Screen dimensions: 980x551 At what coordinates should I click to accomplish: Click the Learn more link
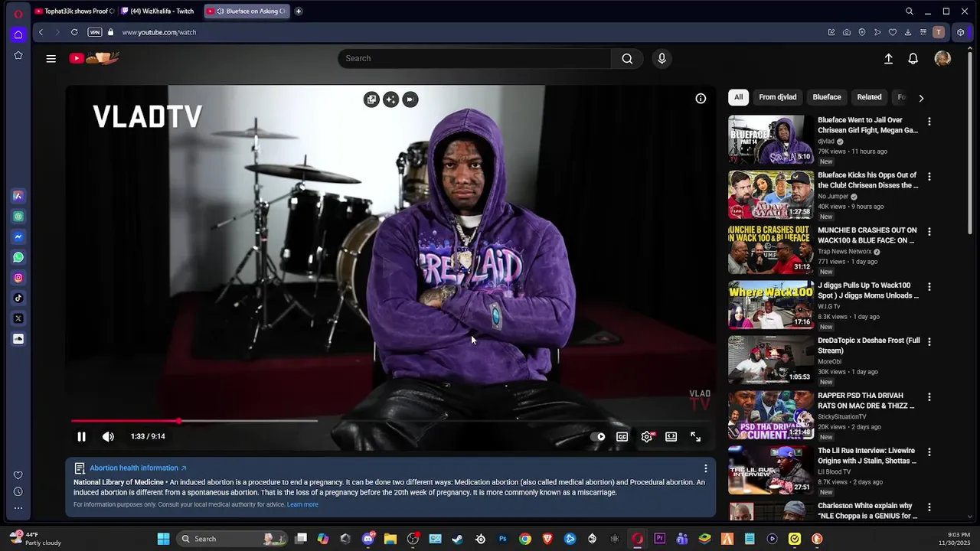coord(302,504)
